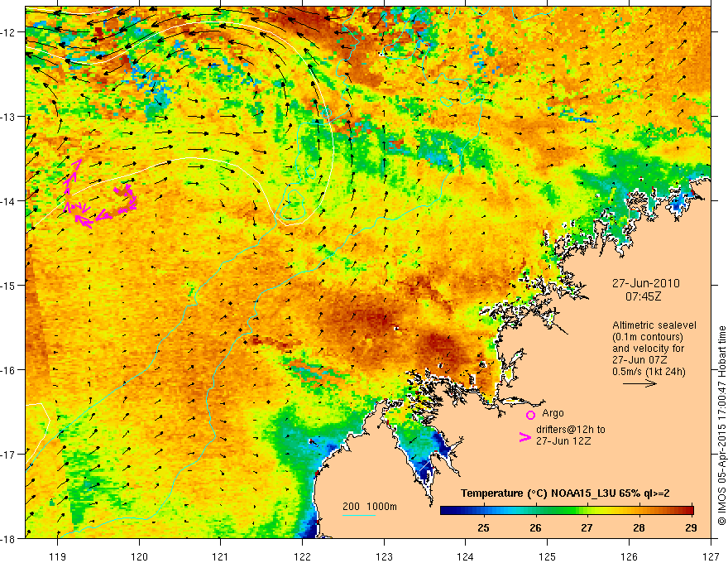Click the '(0.1m contours)' text

click(x=648, y=337)
